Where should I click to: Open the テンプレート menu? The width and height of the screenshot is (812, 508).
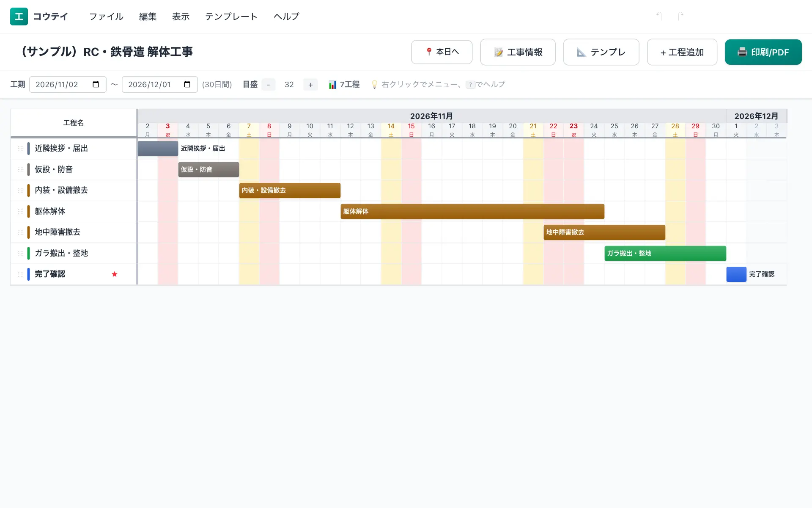pos(231,17)
